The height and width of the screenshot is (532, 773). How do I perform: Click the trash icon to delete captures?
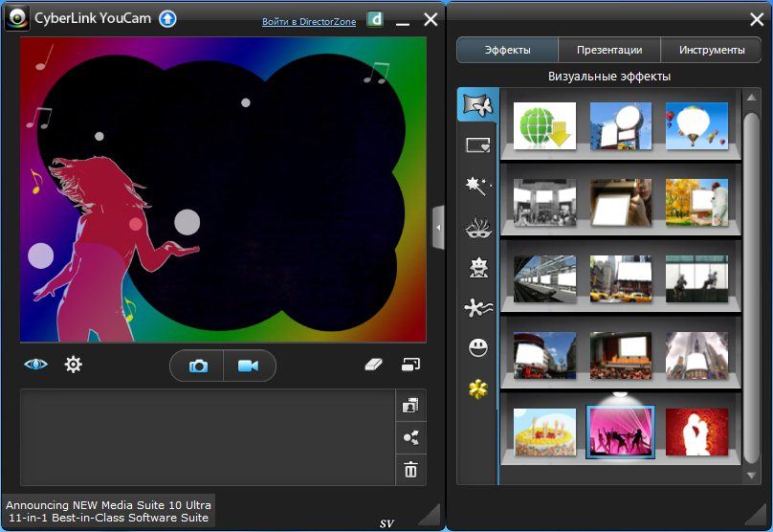pos(410,469)
